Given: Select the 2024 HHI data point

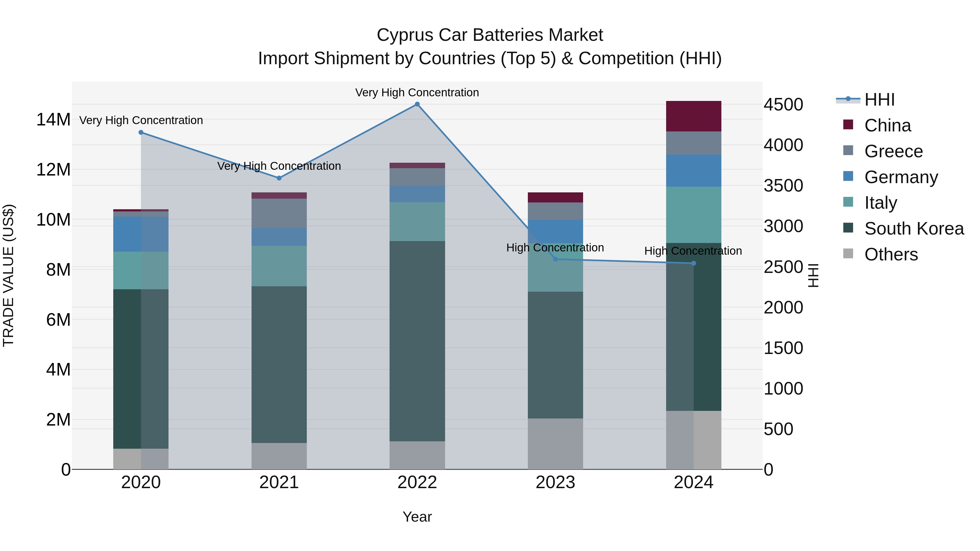Looking at the screenshot, I should click(693, 263).
